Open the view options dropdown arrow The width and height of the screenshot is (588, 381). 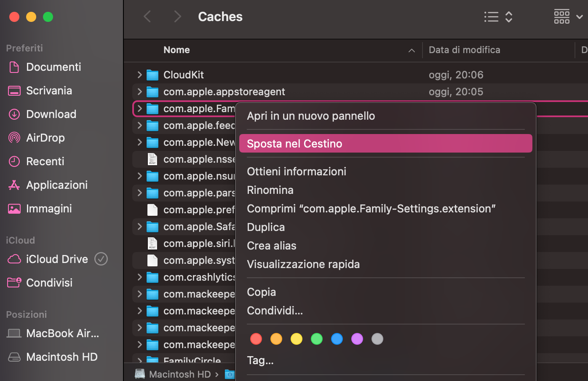tap(579, 17)
